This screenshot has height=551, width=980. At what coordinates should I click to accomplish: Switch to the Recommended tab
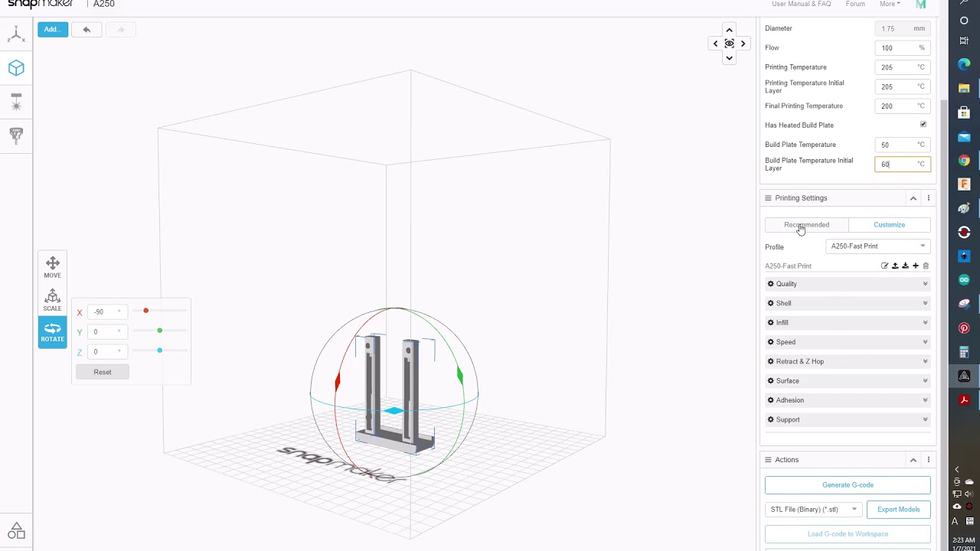pos(806,225)
